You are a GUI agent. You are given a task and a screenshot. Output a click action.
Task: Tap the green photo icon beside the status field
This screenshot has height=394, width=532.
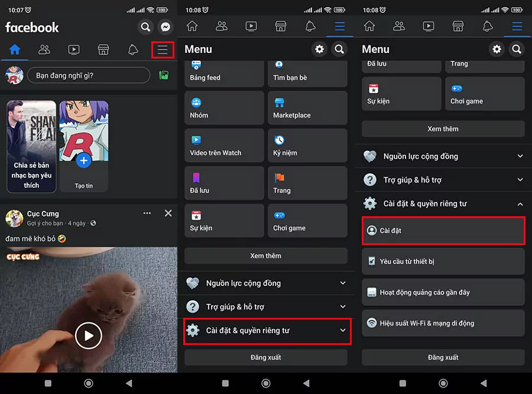coord(164,75)
